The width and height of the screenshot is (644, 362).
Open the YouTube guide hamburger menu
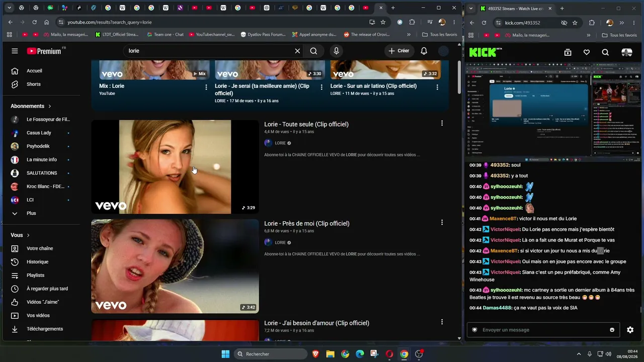15,51
